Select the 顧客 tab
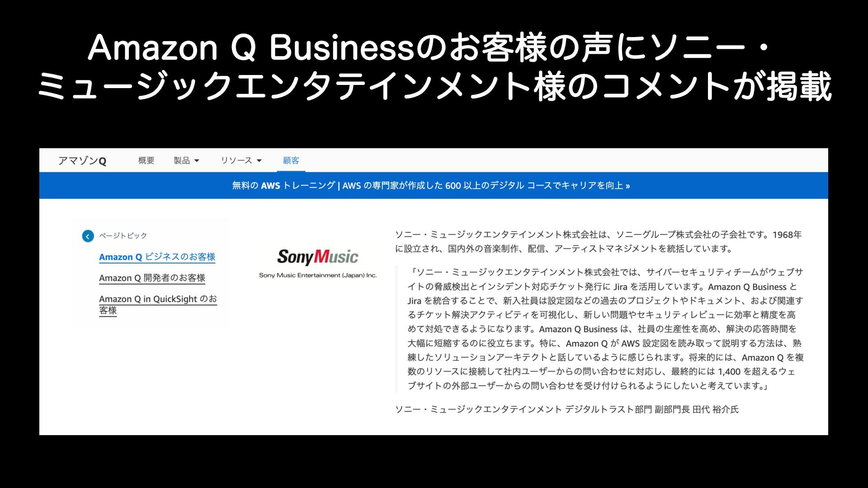Screen dimensions: 868x488 point(291,160)
